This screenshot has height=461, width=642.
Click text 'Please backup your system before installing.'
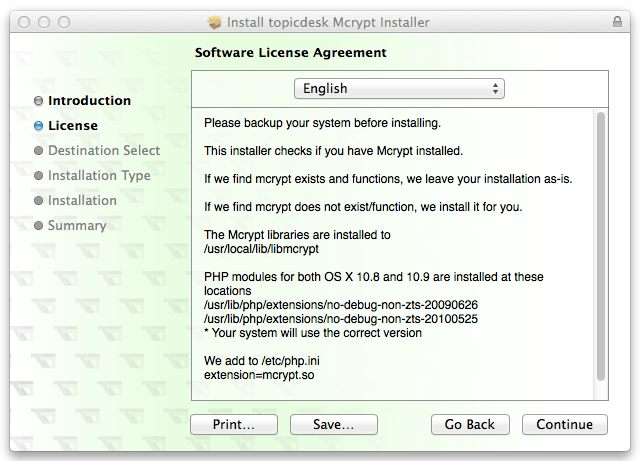tap(323, 123)
